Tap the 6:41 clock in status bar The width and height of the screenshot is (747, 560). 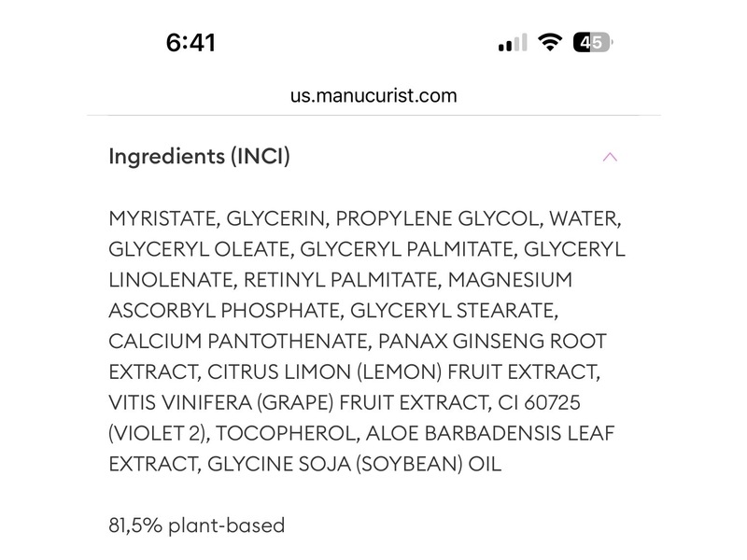point(190,43)
